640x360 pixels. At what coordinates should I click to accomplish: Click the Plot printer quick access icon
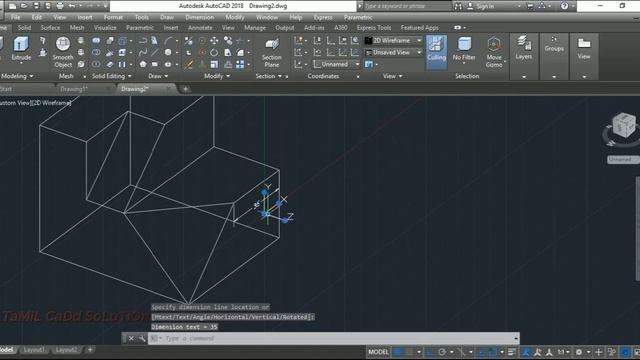60,6
